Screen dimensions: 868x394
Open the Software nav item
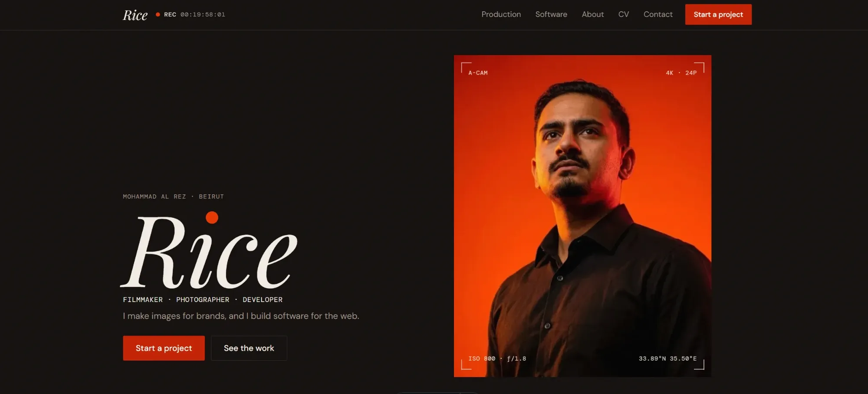click(551, 14)
